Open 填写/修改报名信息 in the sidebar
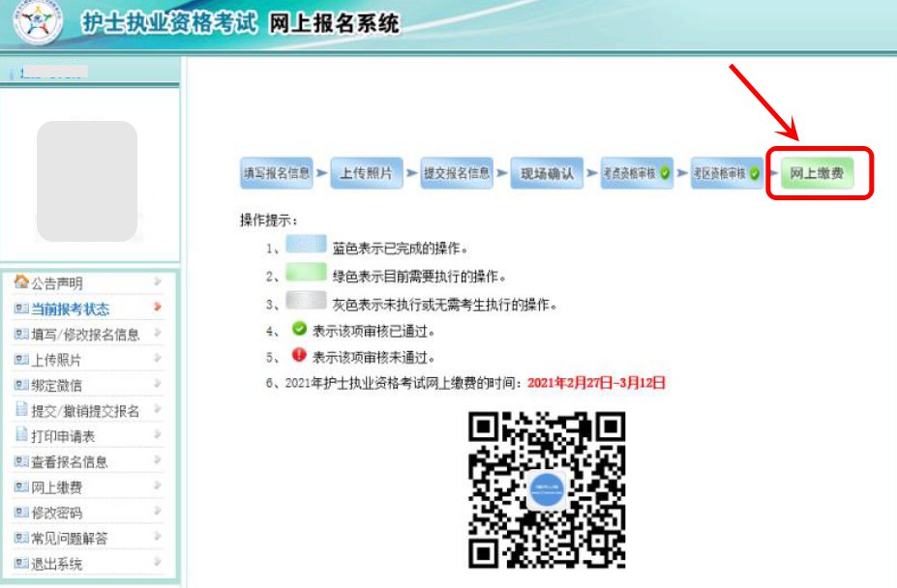This screenshot has width=897, height=588. (85, 335)
